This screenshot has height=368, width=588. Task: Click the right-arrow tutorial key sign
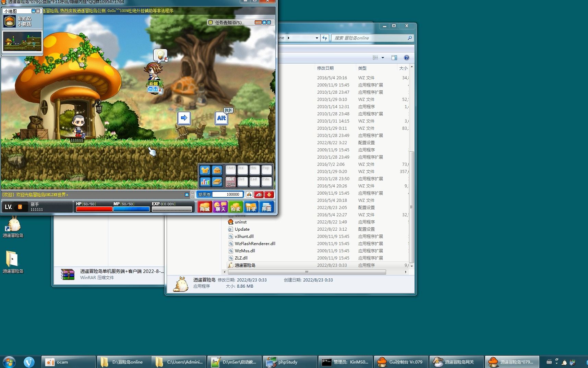184,118
